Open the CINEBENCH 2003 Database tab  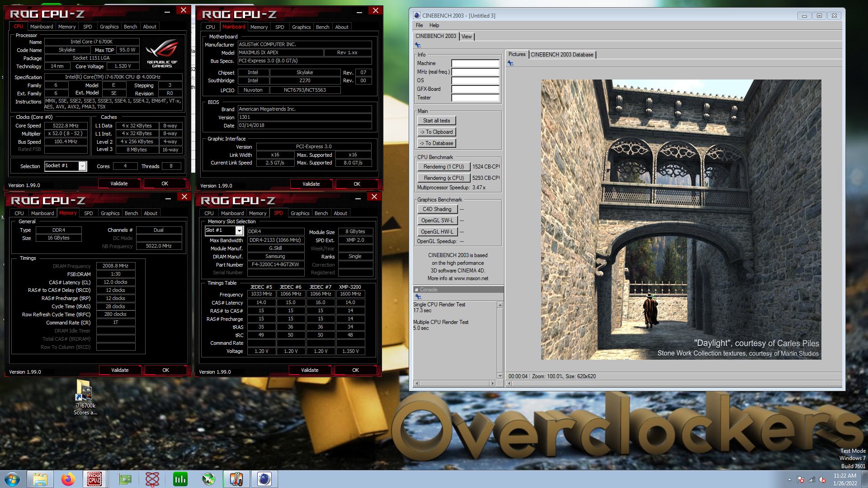(x=562, y=55)
